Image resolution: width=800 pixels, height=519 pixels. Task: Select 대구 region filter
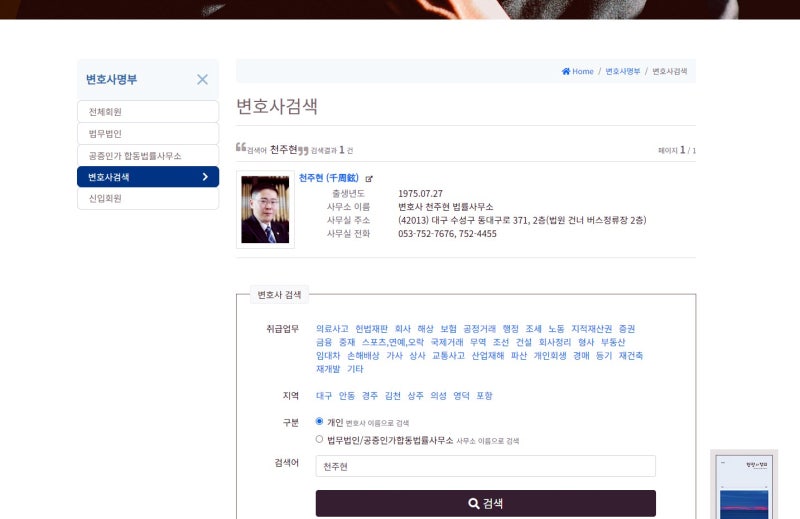click(324, 396)
